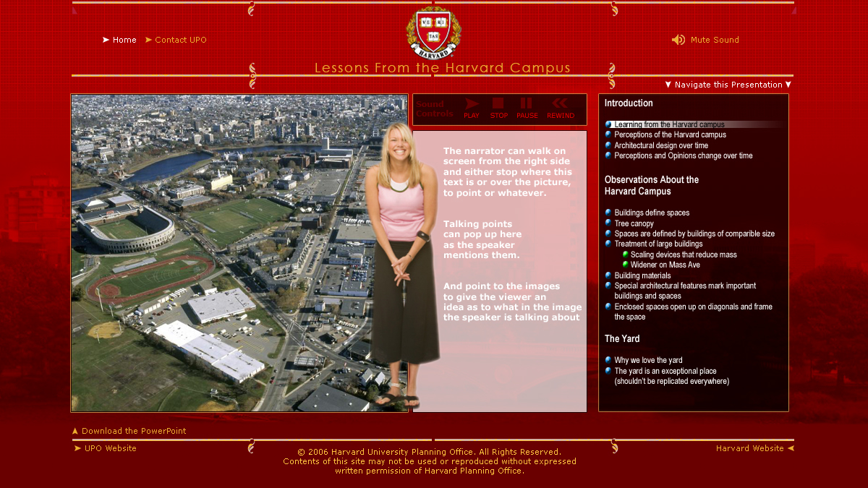Click the 'And point to the images' paragraph
The image size is (868, 488).
coord(512,301)
